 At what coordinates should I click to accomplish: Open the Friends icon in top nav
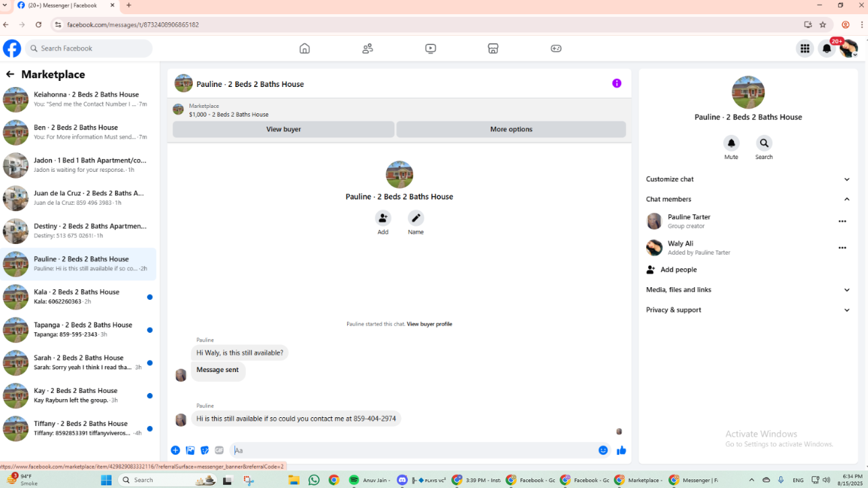(x=367, y=49)
